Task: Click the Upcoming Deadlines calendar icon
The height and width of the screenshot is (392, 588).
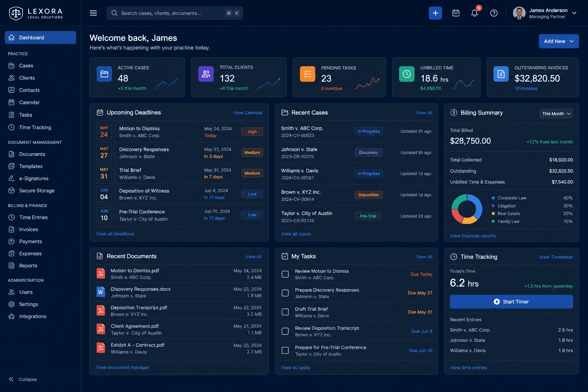Action: pyautogui.click(x=100, y=113)
